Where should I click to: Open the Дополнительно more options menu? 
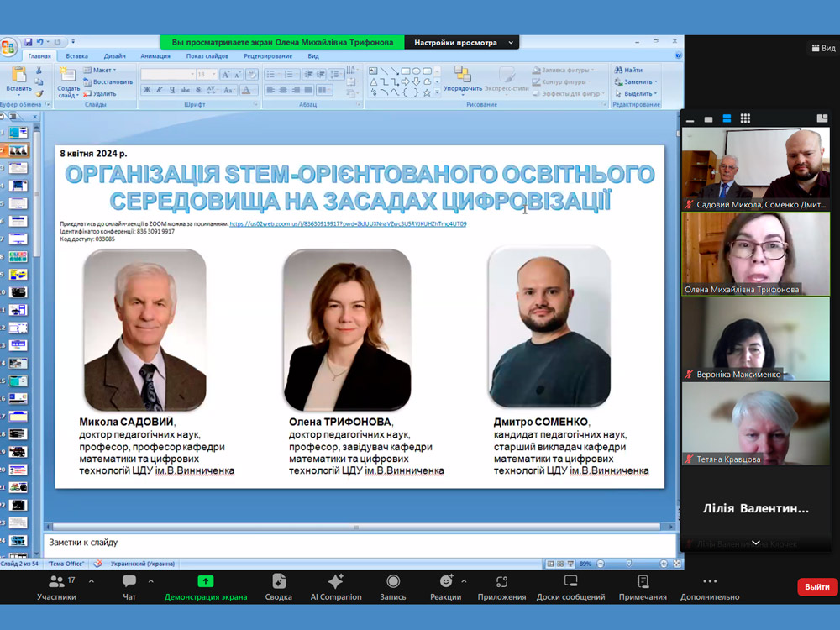click(710, 586)
